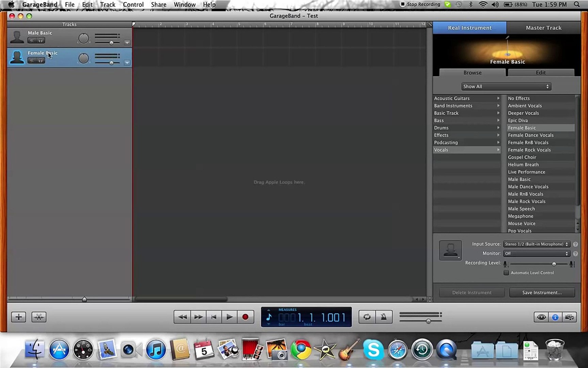The width and height of the screenshot is (588, 368).
Task: Click the fast forward transport button
Action: (198, 317)
